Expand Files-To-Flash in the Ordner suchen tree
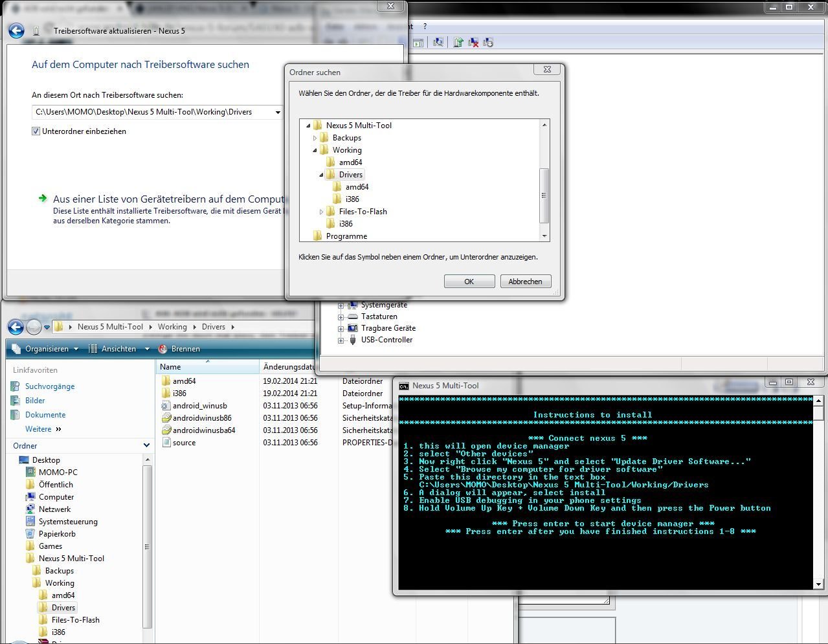The width and height of the screenshot is (828, 644). (x=321, y=212)
